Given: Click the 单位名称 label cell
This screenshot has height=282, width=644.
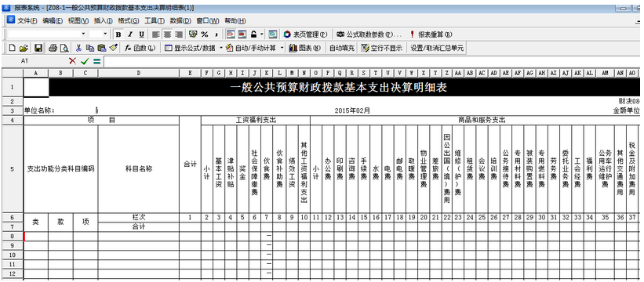Looking at the screenshot, I should click(x=39, y=110).
